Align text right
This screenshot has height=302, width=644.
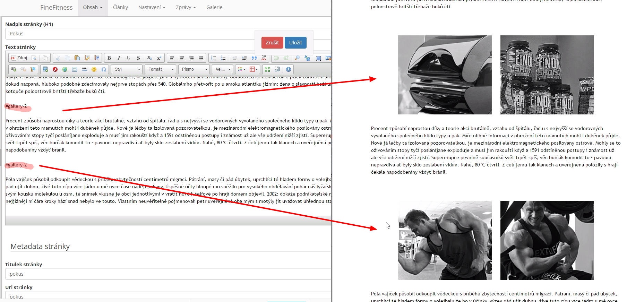click(x=191, y=58)
